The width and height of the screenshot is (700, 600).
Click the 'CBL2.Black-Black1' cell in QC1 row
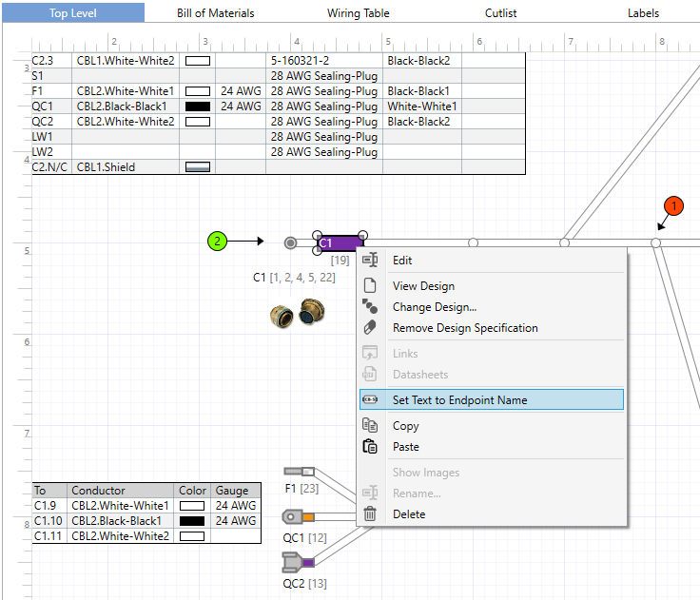(126, 106)
